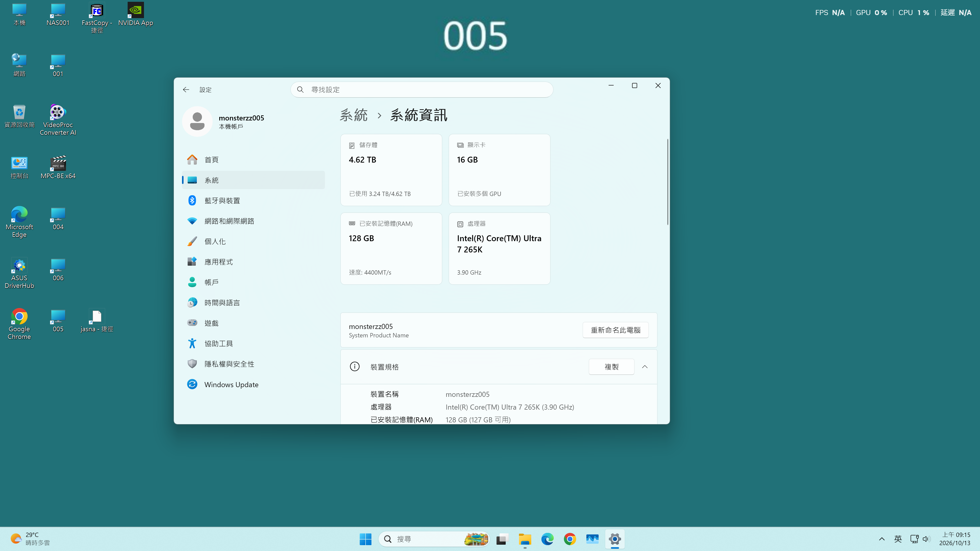Image resolution: width=980 pixels, height=551 pixels.
Task: Open 時間與語言 settings
Action: 253,303
